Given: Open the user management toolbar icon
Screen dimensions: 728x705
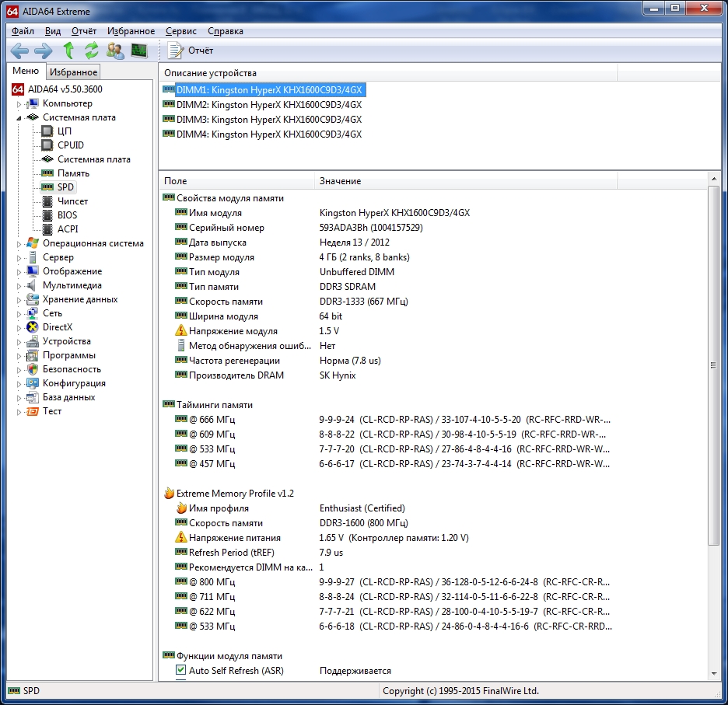Looking at the screenshot, I should tap(115, 51).
